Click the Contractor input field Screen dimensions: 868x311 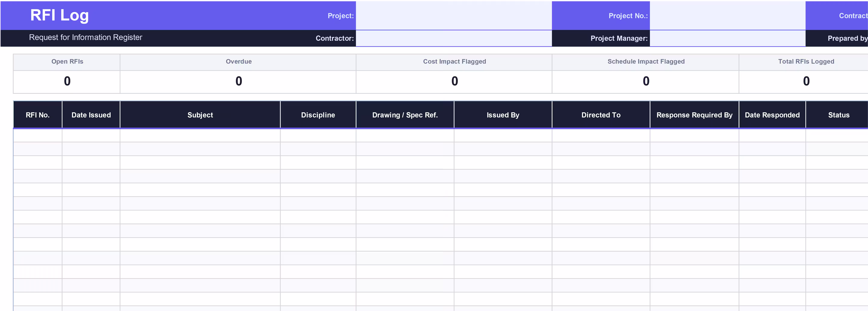click(454, 38)
